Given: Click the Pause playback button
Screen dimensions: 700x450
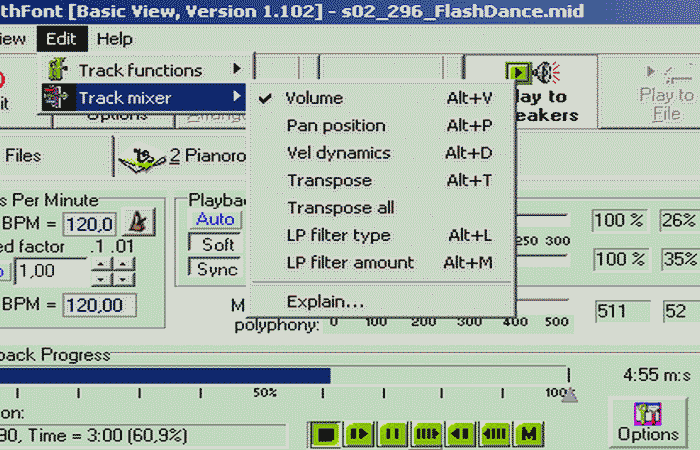Looking at the screenshot, I should [393, 434].
